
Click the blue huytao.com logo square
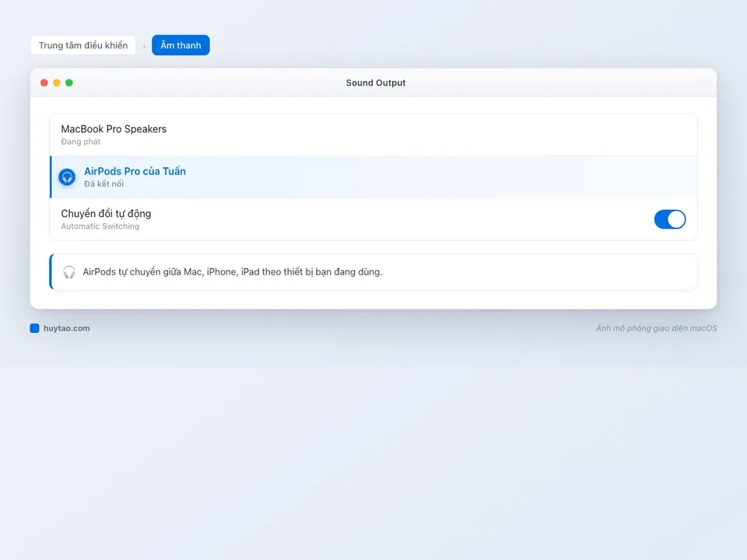tap(34, 328)
